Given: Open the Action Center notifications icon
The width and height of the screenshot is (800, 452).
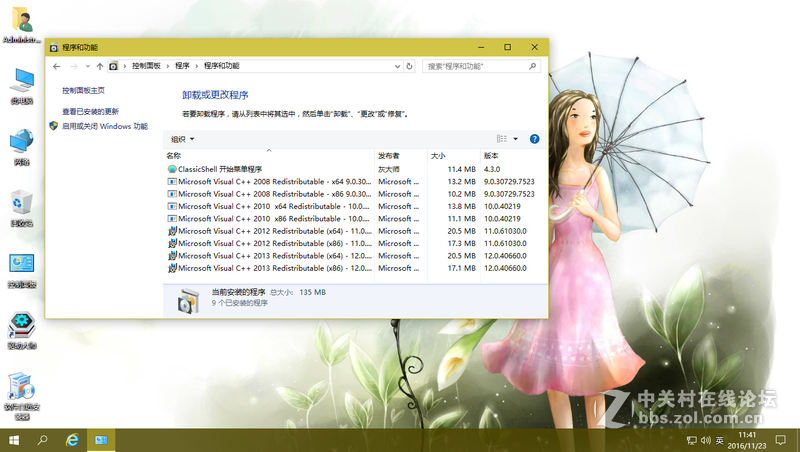Looking at the screenshot, I should click(781, 440).
